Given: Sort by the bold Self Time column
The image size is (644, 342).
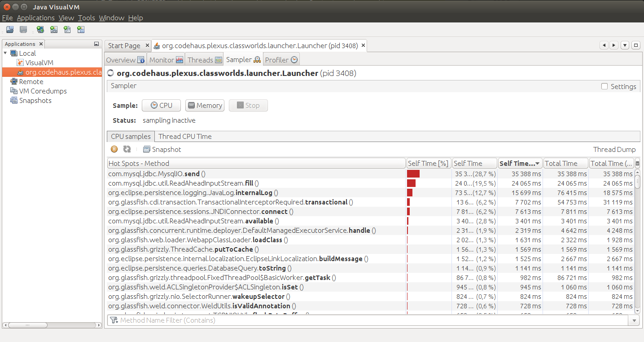Looking at the screenshot, I should coord(520,164).
